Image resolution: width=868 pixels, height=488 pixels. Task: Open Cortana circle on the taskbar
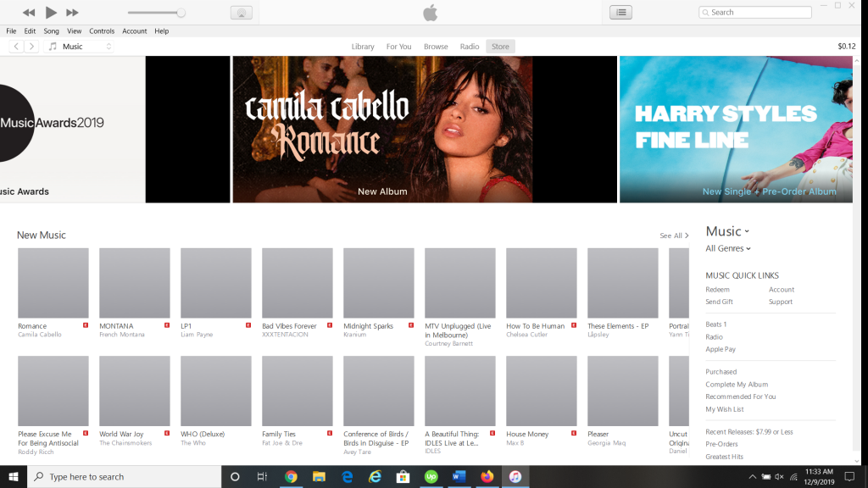(235, 476)
